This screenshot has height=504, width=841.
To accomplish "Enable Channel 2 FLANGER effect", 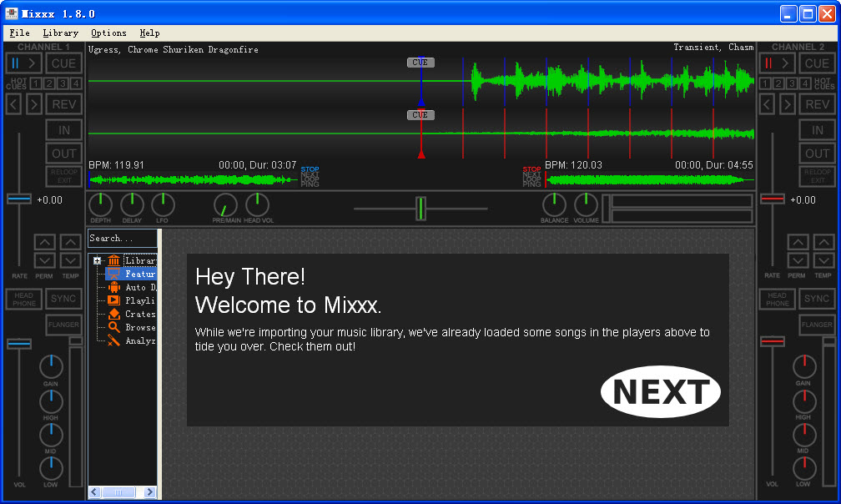I will click(x=817, y=325).
